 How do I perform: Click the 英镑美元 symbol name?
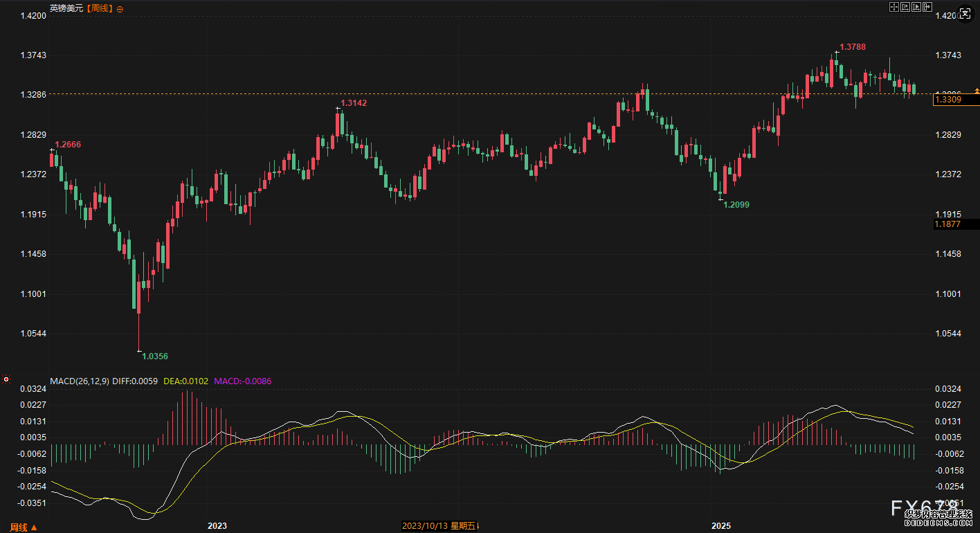tap(66, 9)
